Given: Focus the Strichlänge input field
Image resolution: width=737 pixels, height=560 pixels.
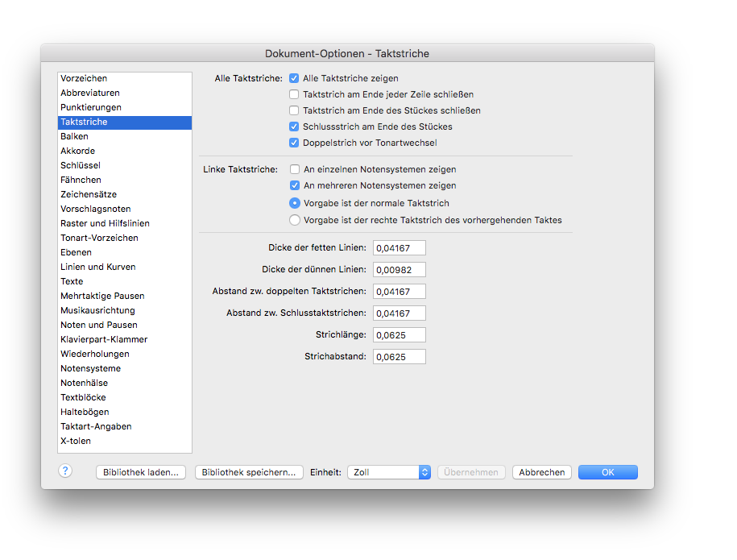Looking at the screenshot, I should click(x=399, y=334).
